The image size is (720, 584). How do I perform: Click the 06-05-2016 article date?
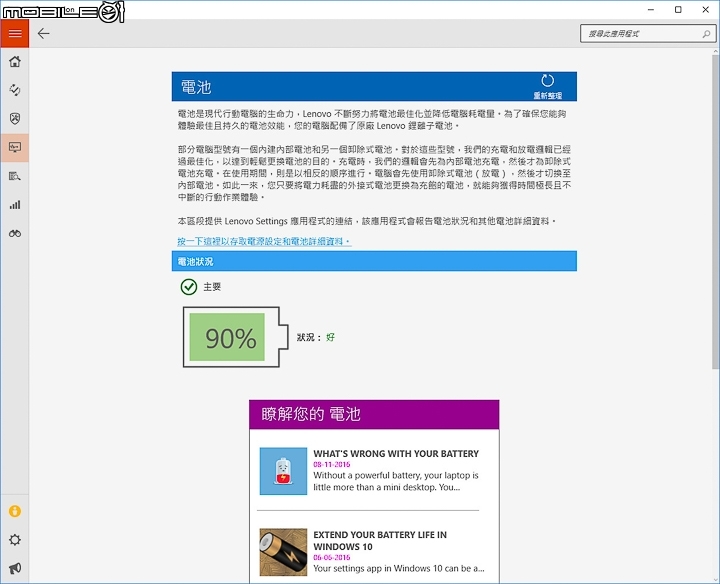[x=332, y=557]
